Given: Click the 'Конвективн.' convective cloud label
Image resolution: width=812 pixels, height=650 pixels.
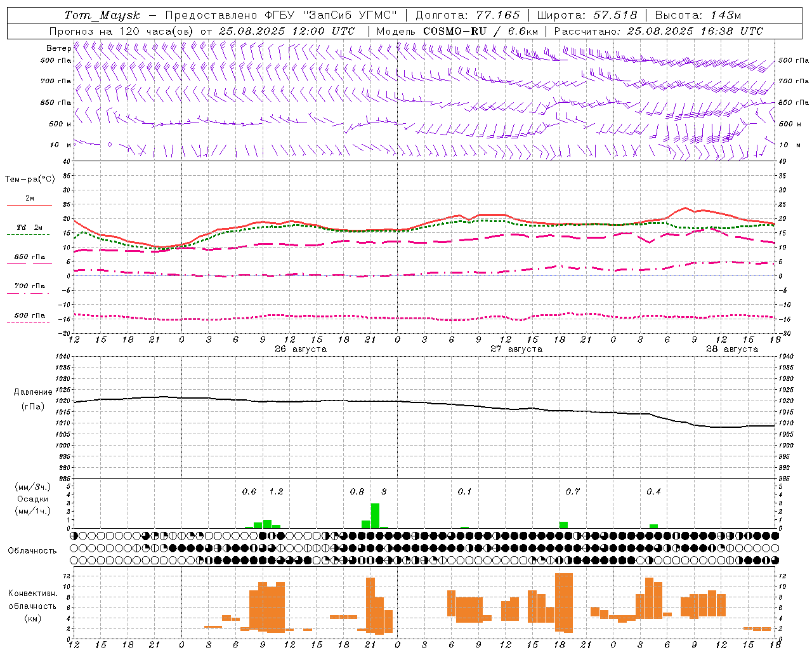Looking at the screenshot, I should (x=33, y=594).
